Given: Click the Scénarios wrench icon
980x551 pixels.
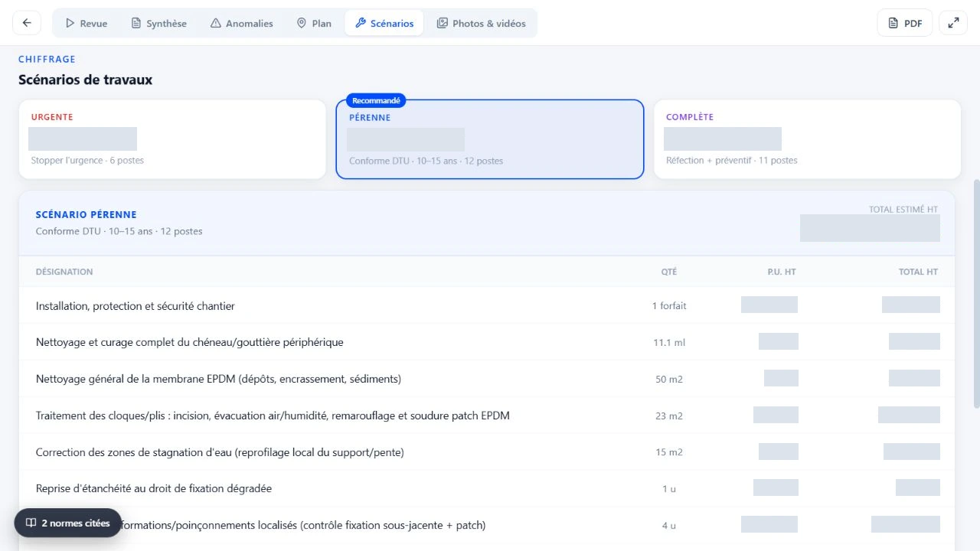Looking at the screenshot, I should click(361, 24).
